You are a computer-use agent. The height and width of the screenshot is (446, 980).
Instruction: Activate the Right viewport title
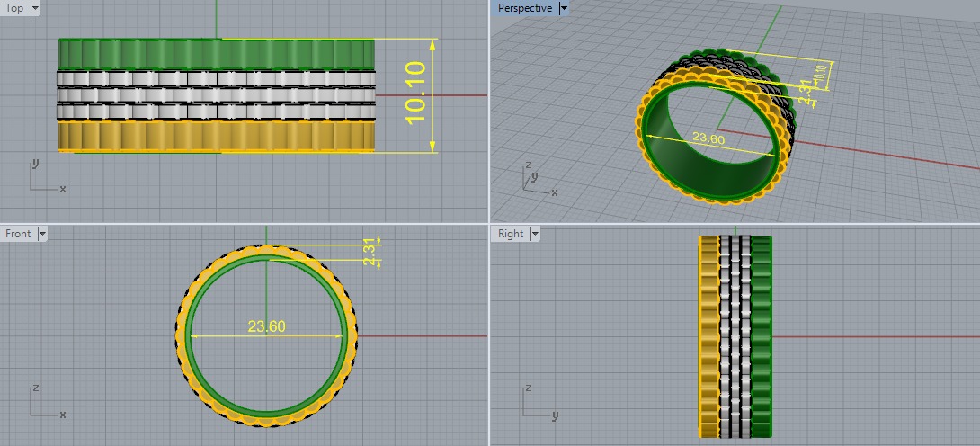[511, 234]
